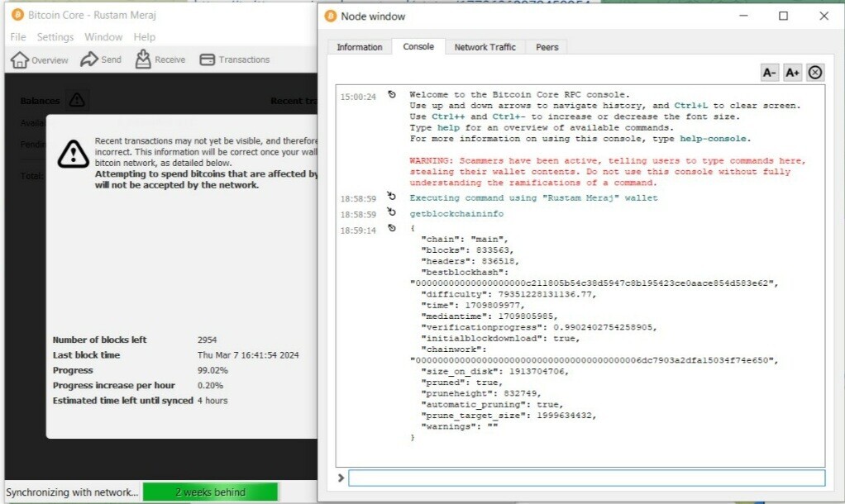Click the '"blocks": 833563' line
The width and height of the screenshot is (845, 504).
[467, 250]
